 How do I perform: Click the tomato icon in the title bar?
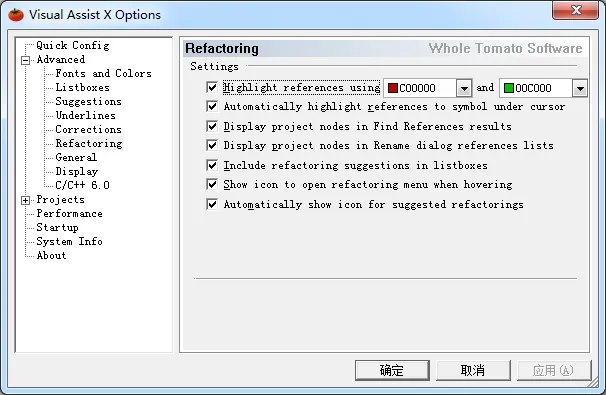[16, 15]
